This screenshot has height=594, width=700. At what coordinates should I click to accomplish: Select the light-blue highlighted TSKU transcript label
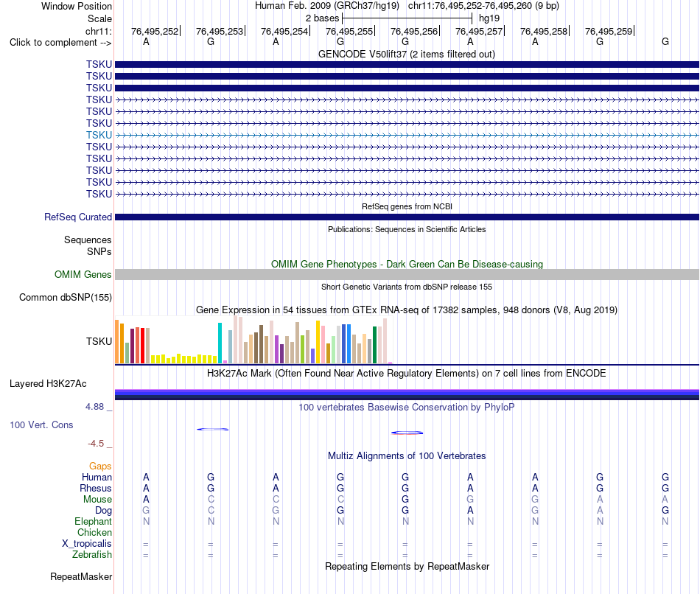click(99, 135)
